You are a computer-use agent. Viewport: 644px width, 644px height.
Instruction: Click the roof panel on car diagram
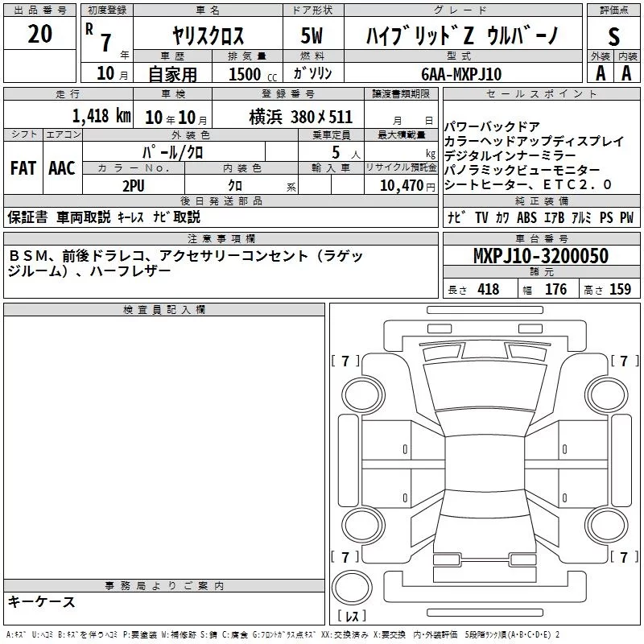pyautogui.click(x=485, y=462)
